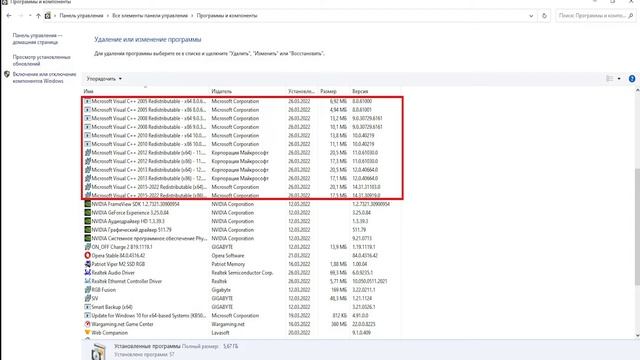Viewport: 640px width, 360px height.
Task: Click Программы и компоненты breadcrumb
Action: [227, 16]
